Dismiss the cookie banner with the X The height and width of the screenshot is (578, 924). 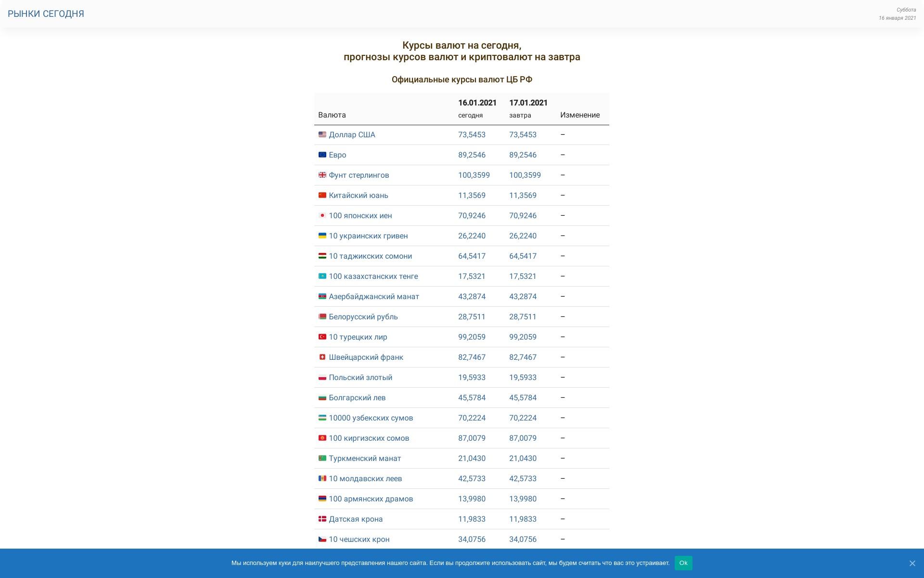point(912,563)
